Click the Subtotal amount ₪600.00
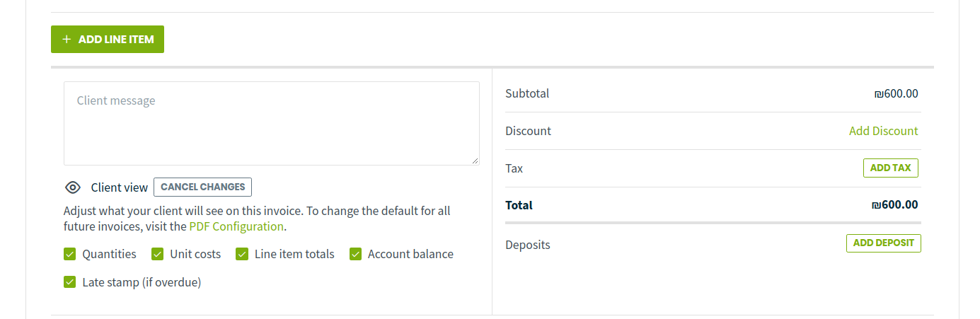Screen dimensions: 980x319 896,93
